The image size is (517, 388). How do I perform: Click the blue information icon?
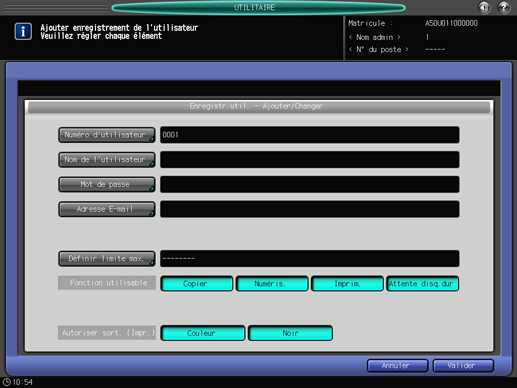pyautogui.click(x=23, y=32)
